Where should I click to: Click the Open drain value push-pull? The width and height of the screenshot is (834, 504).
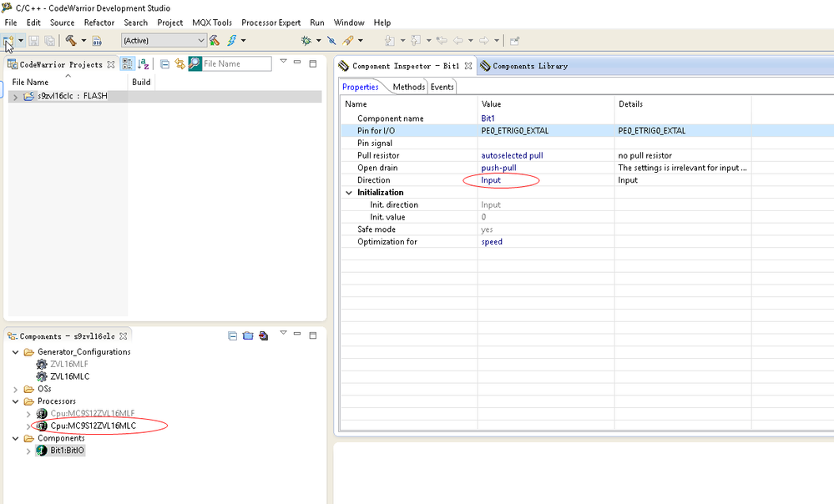(499, 168)
